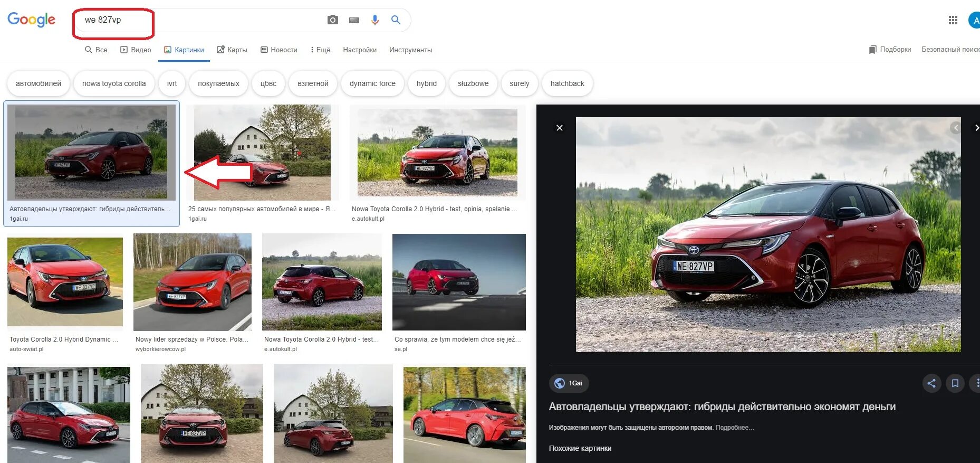
Task: Start voice search with microphone icon
Action: tap(375, 20)
